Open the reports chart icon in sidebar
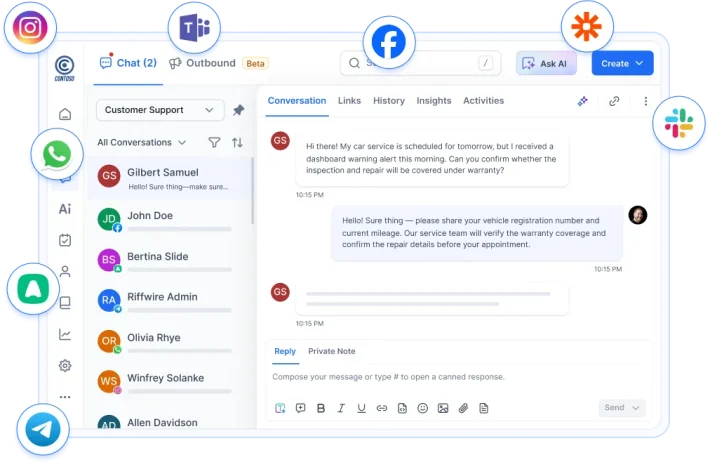This screenshot has height=469, width=710. pos(65,335)
